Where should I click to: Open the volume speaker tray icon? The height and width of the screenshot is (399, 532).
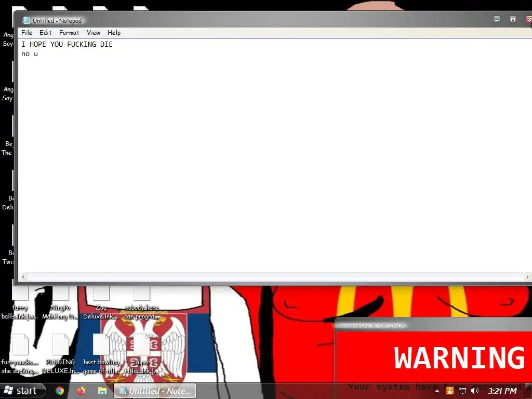(x=475, y=391)
